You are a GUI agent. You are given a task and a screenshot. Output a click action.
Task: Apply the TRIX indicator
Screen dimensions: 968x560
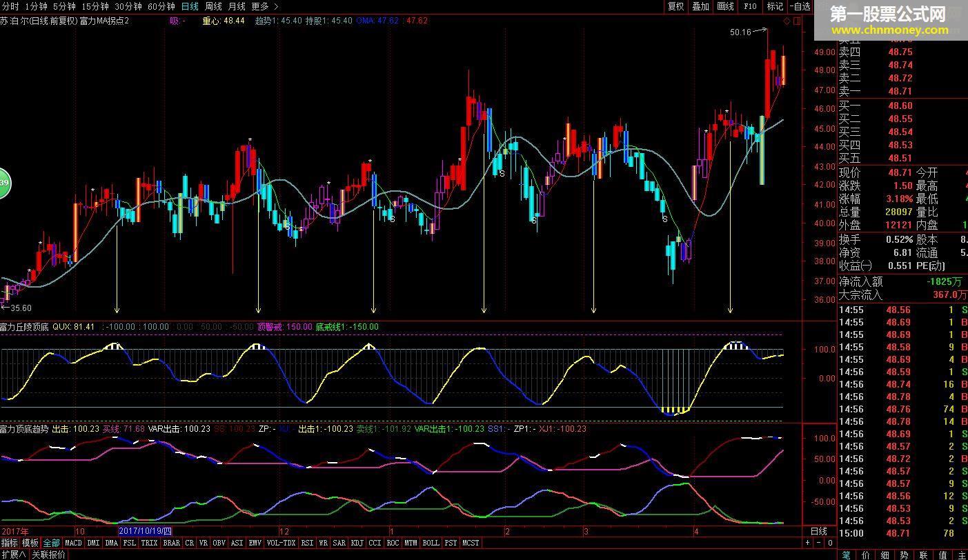[150, 543]
